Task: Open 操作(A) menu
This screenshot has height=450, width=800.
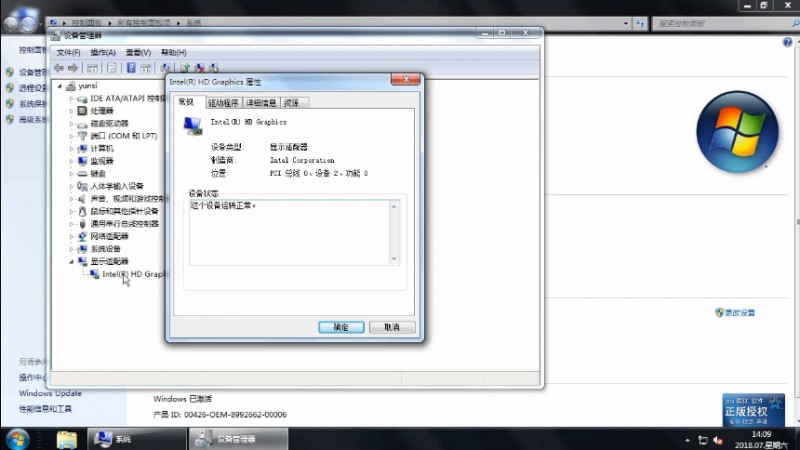Action: coord(103,53)
